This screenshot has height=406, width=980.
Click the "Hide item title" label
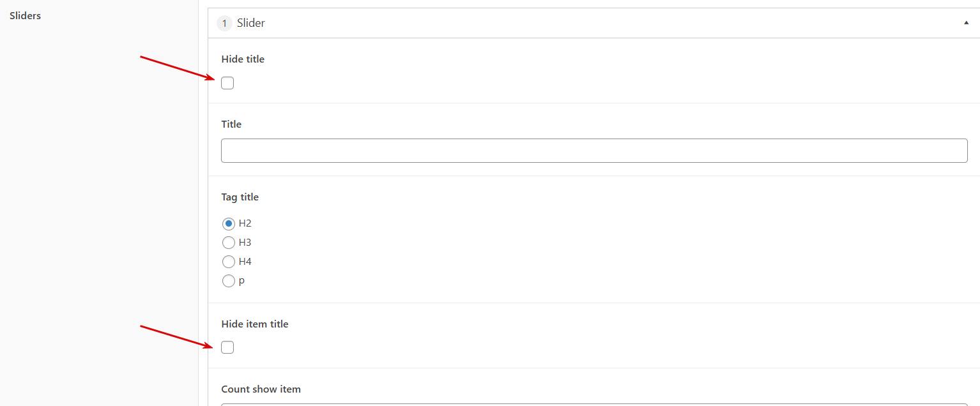tap(255, 324)
